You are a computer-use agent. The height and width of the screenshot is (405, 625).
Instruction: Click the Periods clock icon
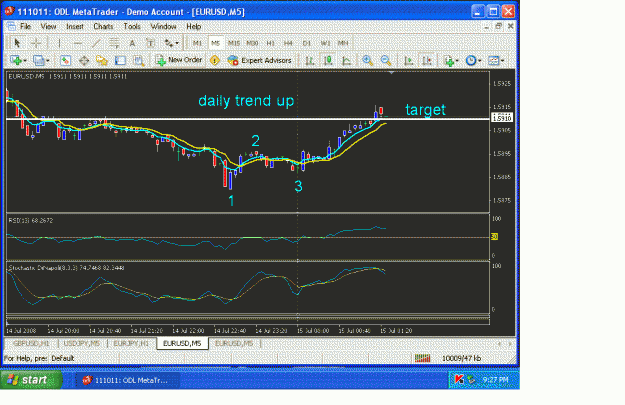[x=471, y=61]
